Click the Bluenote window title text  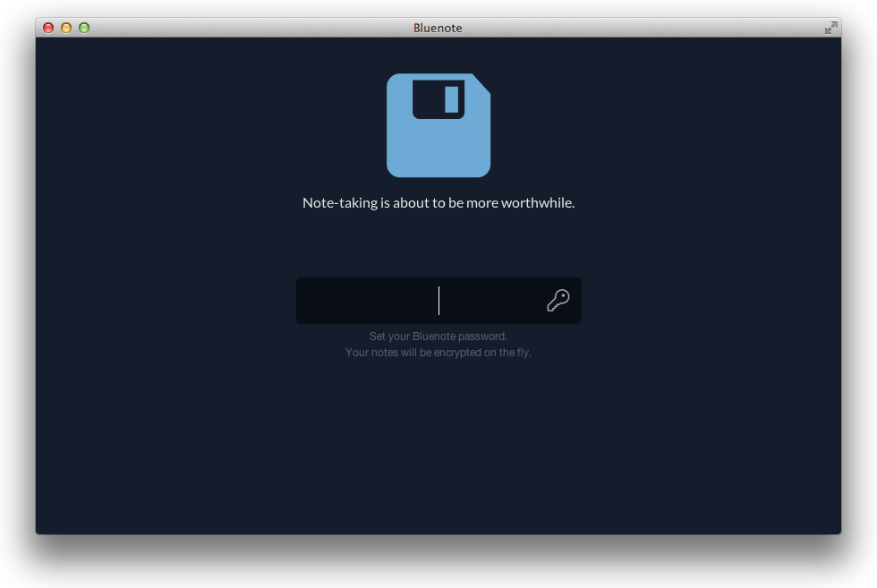438,28
